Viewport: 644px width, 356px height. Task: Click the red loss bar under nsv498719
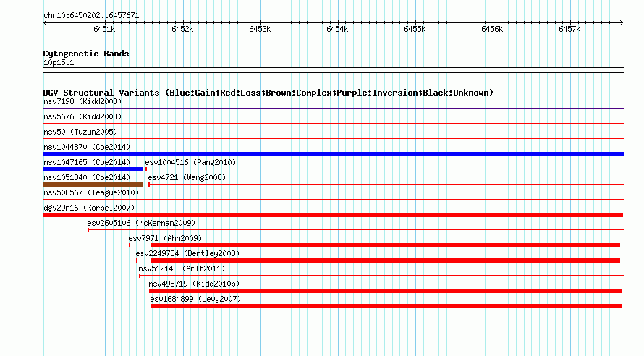coord(385,291)
